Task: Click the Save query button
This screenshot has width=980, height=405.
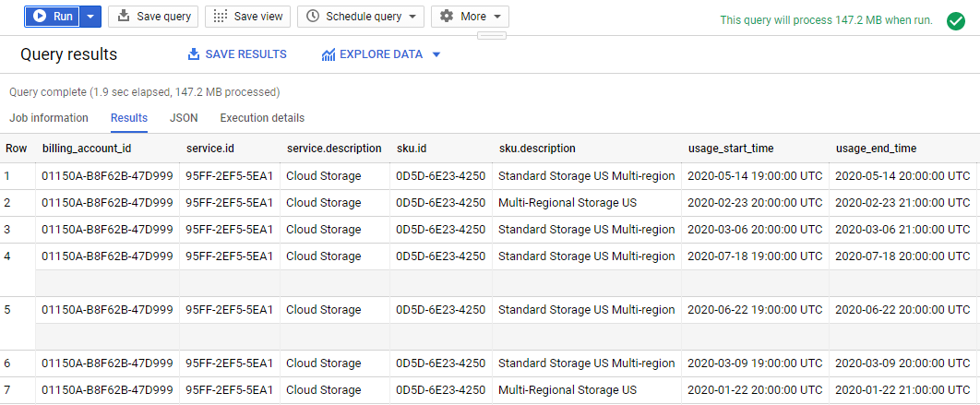Action: point(153,17)
